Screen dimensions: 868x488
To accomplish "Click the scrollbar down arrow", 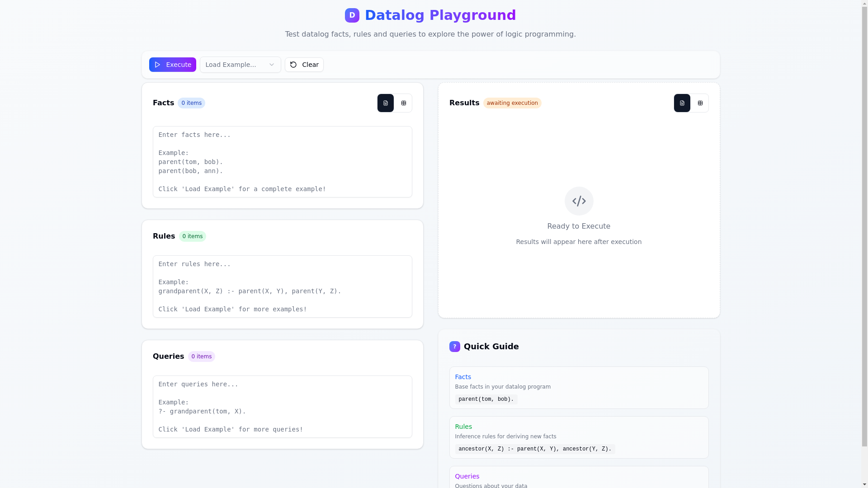I will pyautogui.click(x=865, y=485).
